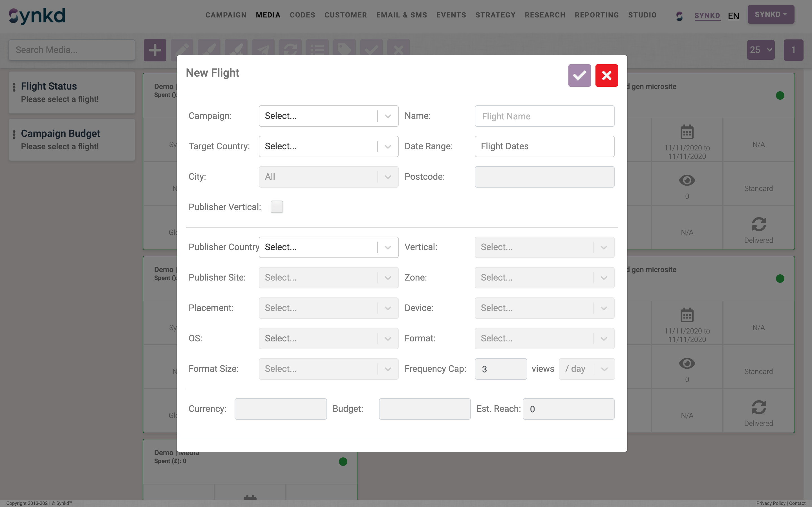Screen dimensions: 812x507
Task: Click the Flight Name input field
Action: pos(544,116)
